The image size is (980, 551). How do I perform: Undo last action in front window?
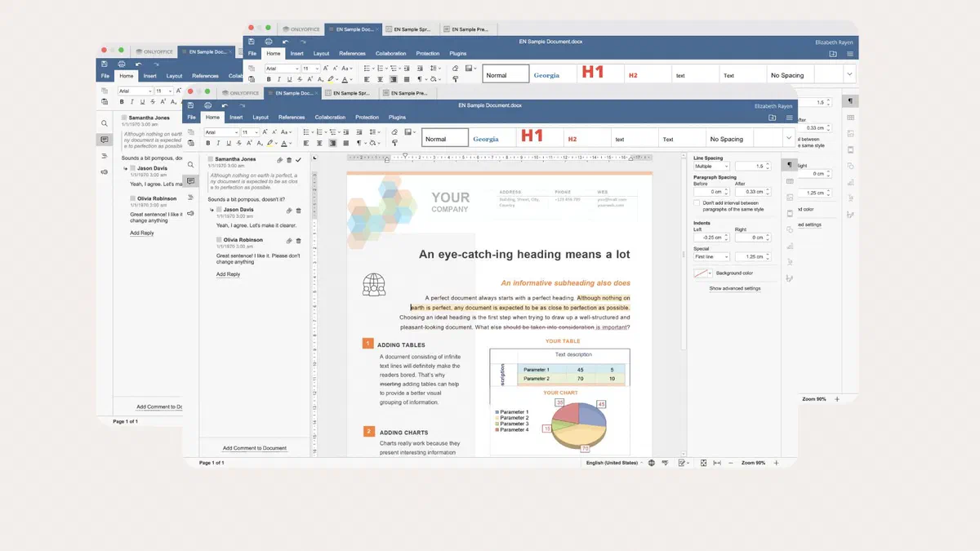tap(225, 105)
